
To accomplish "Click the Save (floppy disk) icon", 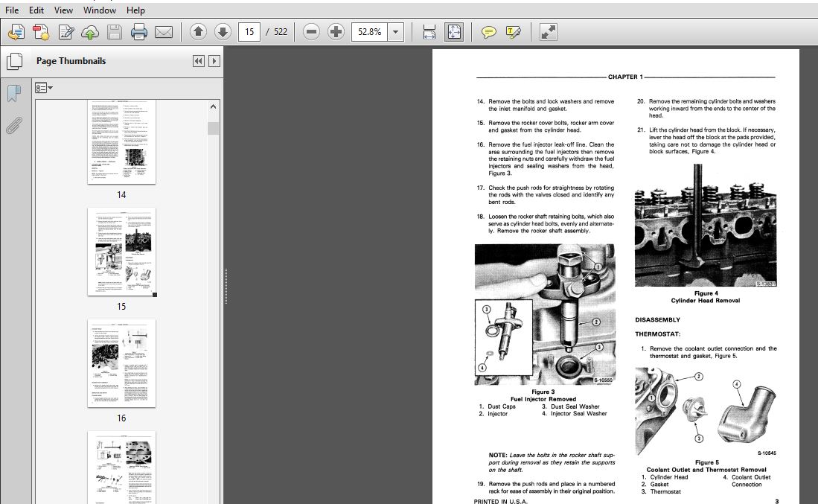I will tap(114, 32).
